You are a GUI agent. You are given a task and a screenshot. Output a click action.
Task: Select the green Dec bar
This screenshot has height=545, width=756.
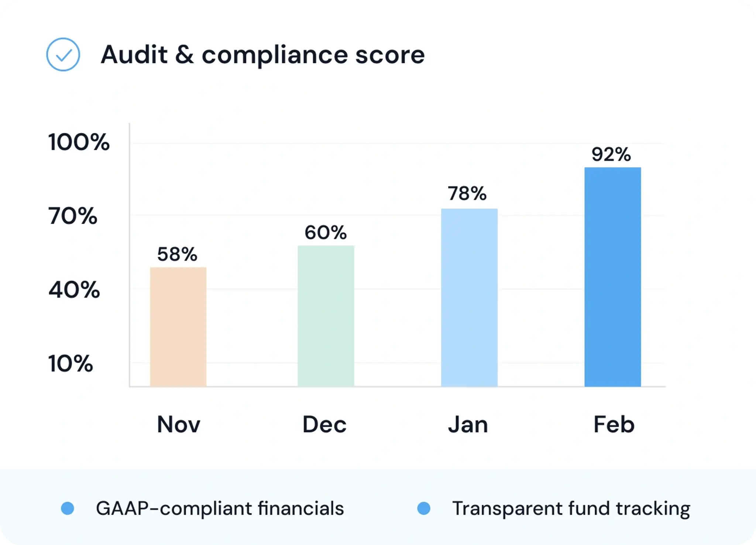326,316
